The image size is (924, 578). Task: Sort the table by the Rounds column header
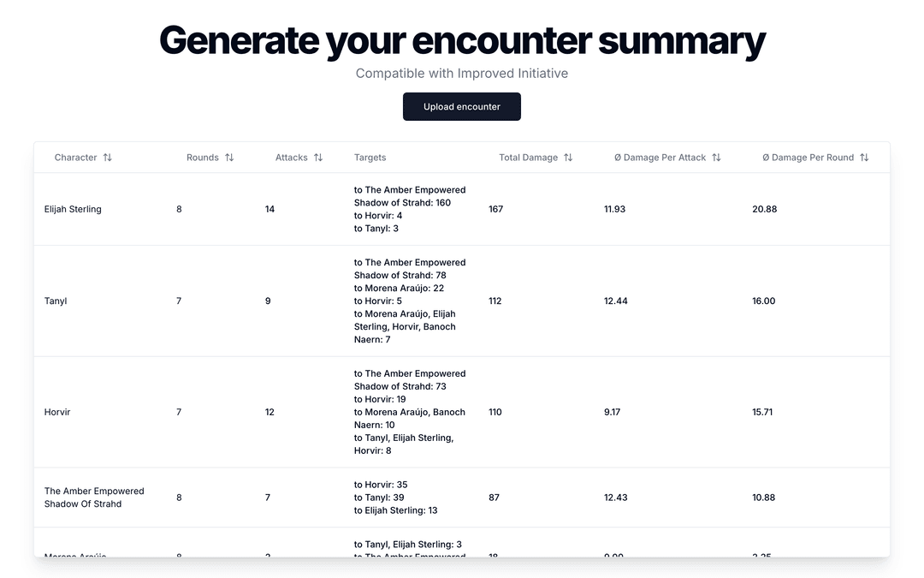(203, 158)
